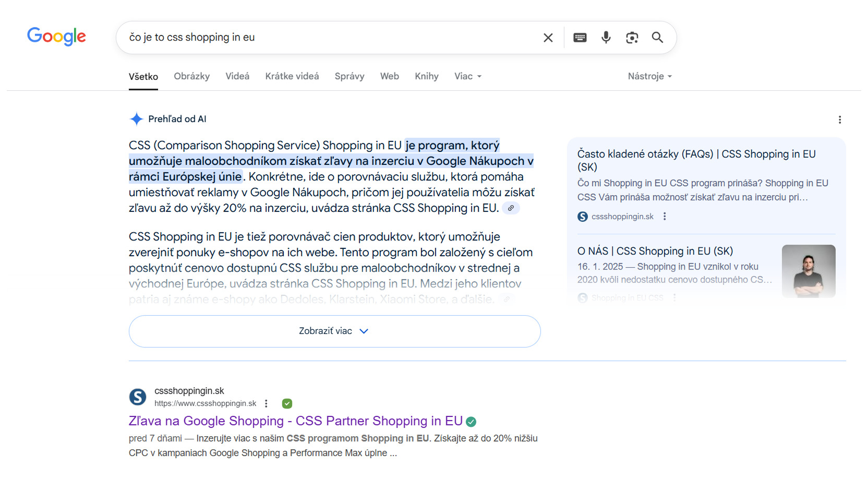Screen dimensions: 868x490
Task: Clear the search query with X icon
Action: click(548, 38)
